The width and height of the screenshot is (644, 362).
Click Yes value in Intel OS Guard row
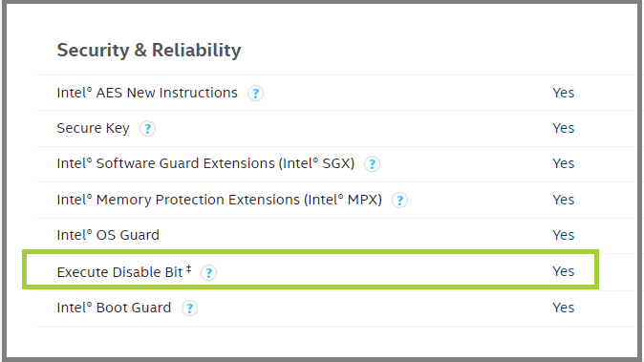coord(563,235)
